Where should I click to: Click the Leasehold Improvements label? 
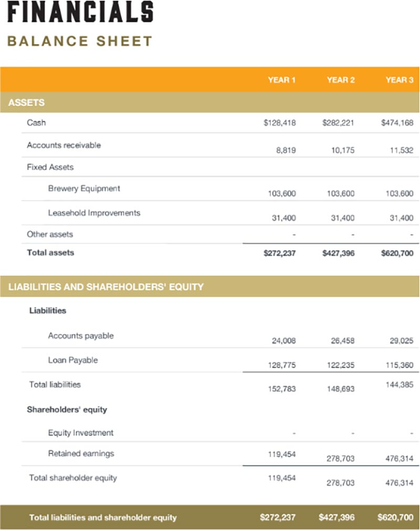point(94,213)
